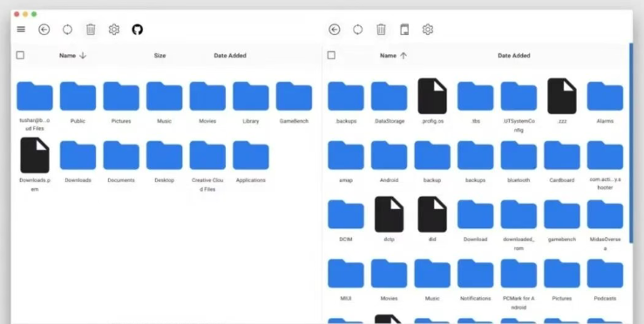The image size is (644, 324).
Task: Open settings gear in right toolbar
Action: coord(428,30)
